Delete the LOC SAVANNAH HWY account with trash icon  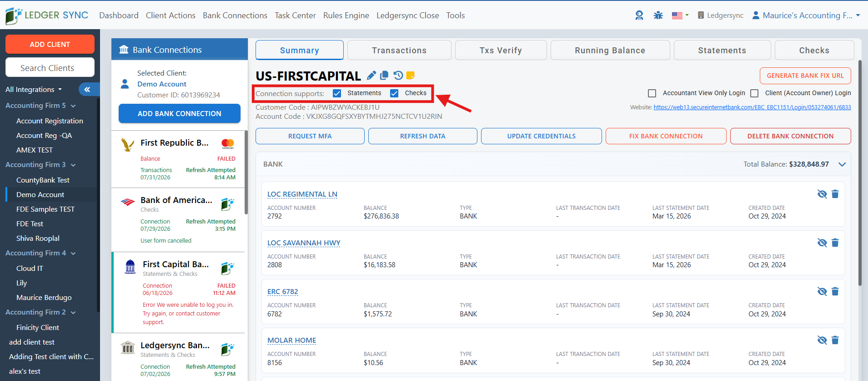click(x=835, y=243)
